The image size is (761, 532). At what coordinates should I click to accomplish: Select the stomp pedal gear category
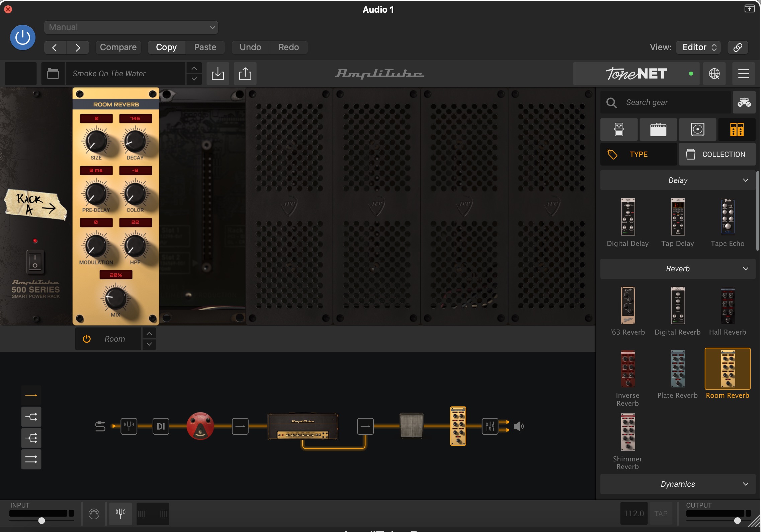pos(619,129)
